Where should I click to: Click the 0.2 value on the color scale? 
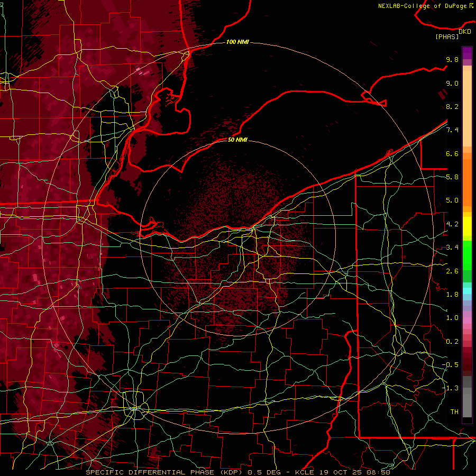[x=452, y=342]
